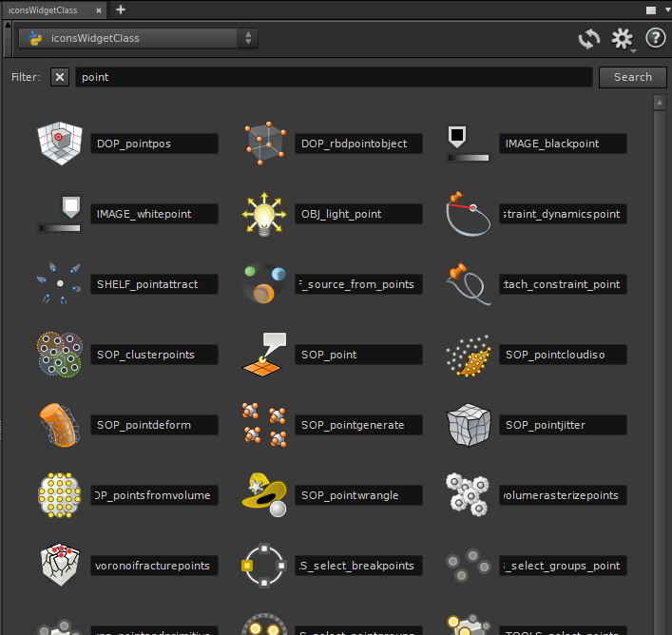This screenshot has width=672, height=635.
Task: Click the SOP_clusterpoints label
Action: [x=154, y=355]
